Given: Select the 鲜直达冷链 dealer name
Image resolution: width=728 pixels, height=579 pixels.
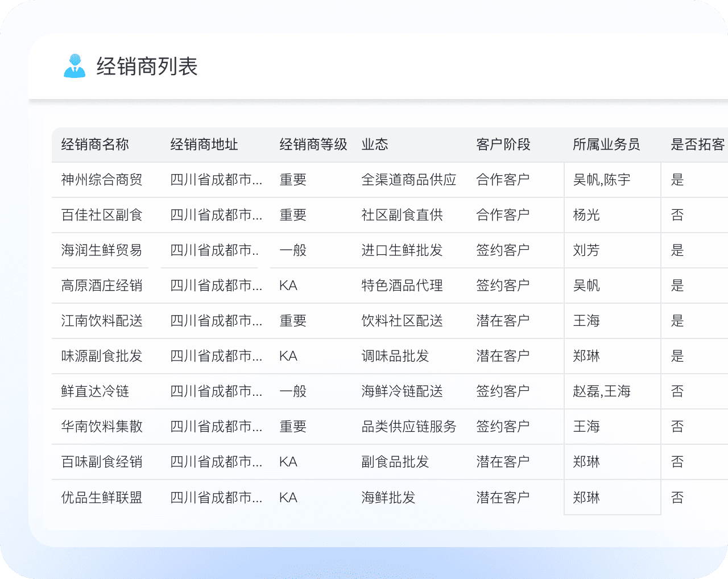Looking at the screenshot, I should [95, 391].
